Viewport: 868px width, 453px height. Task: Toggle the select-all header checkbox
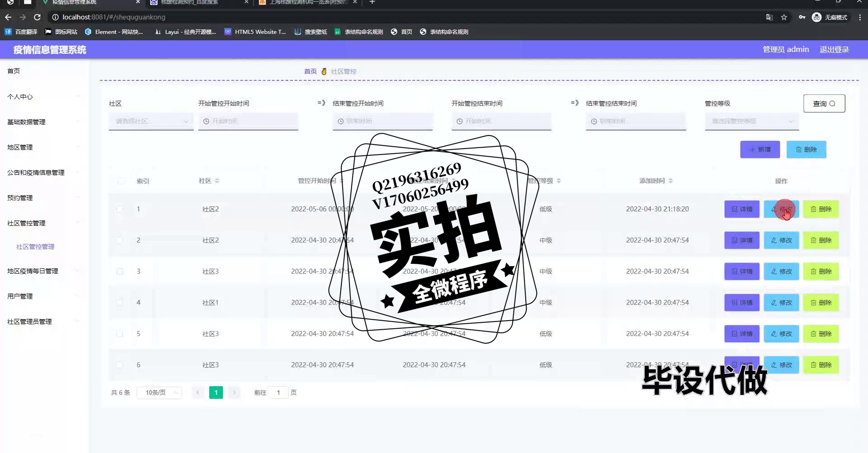point(120,181)
